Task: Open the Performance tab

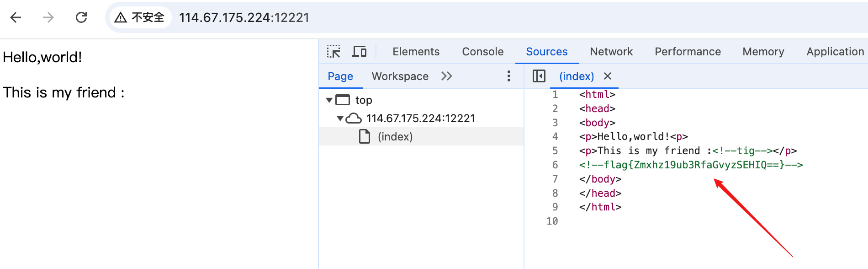Action: 688,52
